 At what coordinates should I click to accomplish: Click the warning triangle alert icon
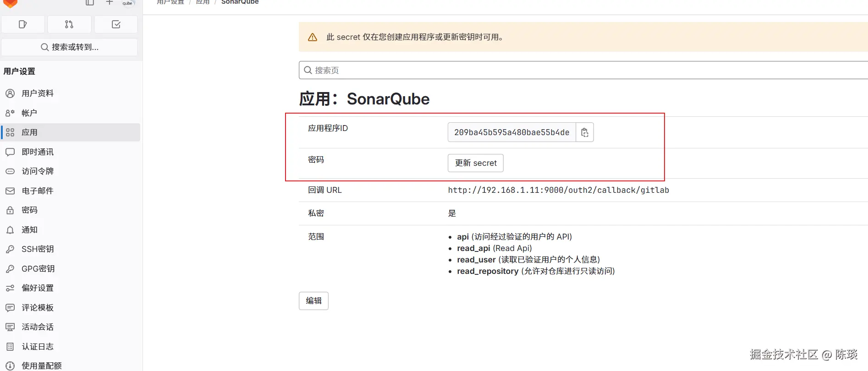coord(313,38)
